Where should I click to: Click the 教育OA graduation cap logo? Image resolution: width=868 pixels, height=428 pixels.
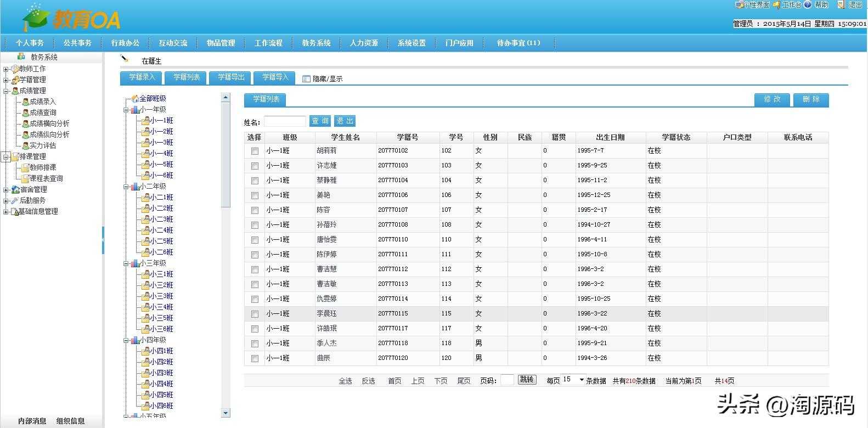pyautogui.click(x=37, y=18)
